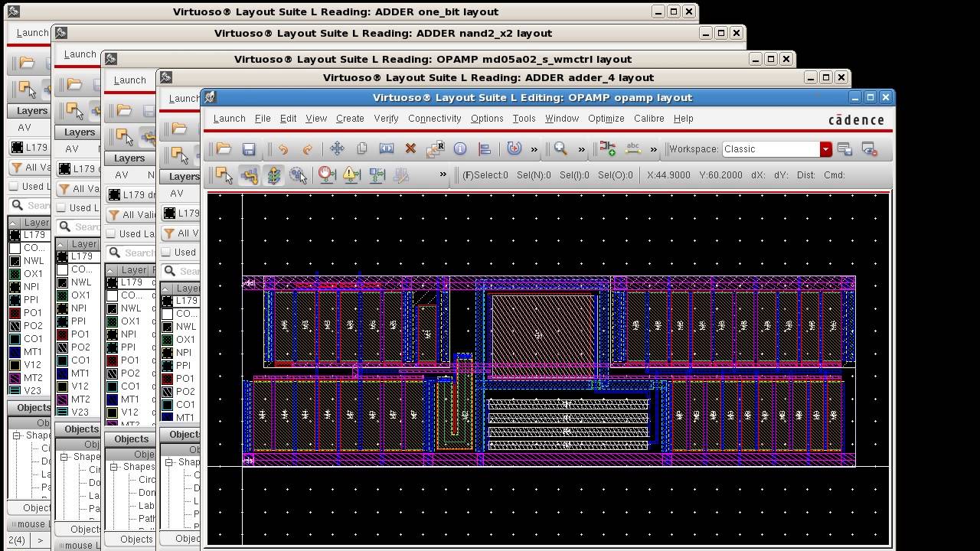Collapse Shapes tree node in md05a02_s_wmctrl window
This screenshot has width=980, height=551.
tap(113, 467)
